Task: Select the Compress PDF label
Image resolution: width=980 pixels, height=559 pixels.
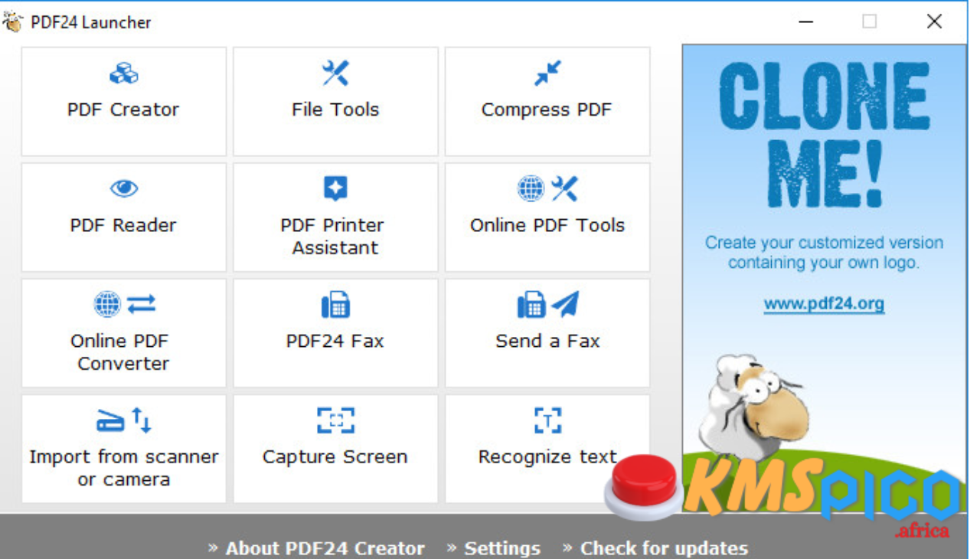Action: coord(547,110)
